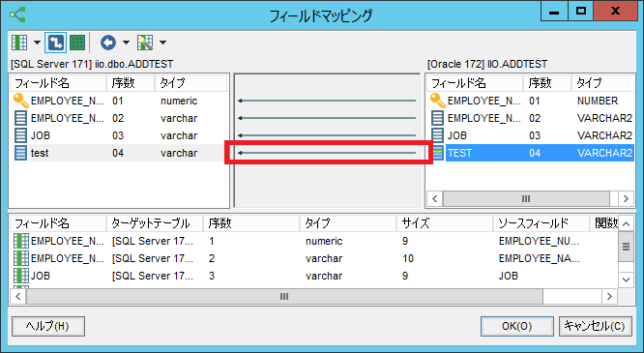Click '[SQL Server 17...' in bottom JOB row
Screen dimensions: 644x353
click(153, 276)
